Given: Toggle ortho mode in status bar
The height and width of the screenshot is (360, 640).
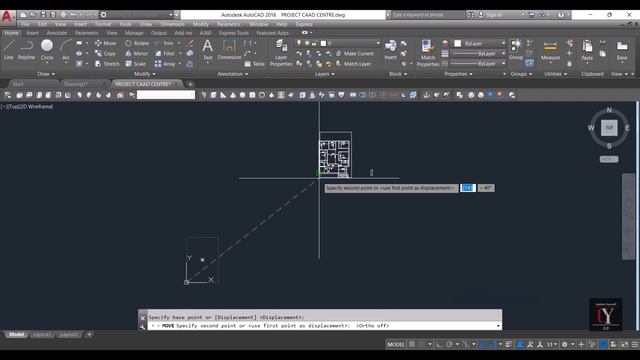Looking at the screenshot, I should pos(439,344).
